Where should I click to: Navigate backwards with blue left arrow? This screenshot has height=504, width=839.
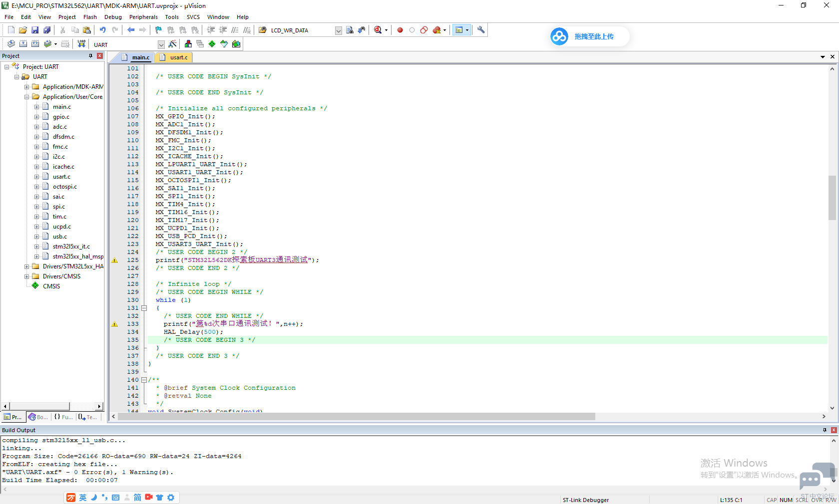point(131,30)
